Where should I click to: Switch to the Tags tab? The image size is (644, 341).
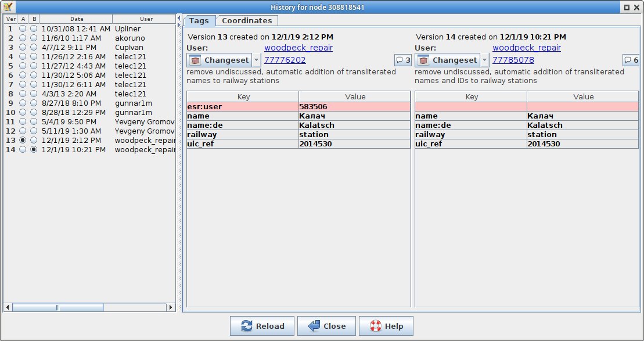click(199, 20)
